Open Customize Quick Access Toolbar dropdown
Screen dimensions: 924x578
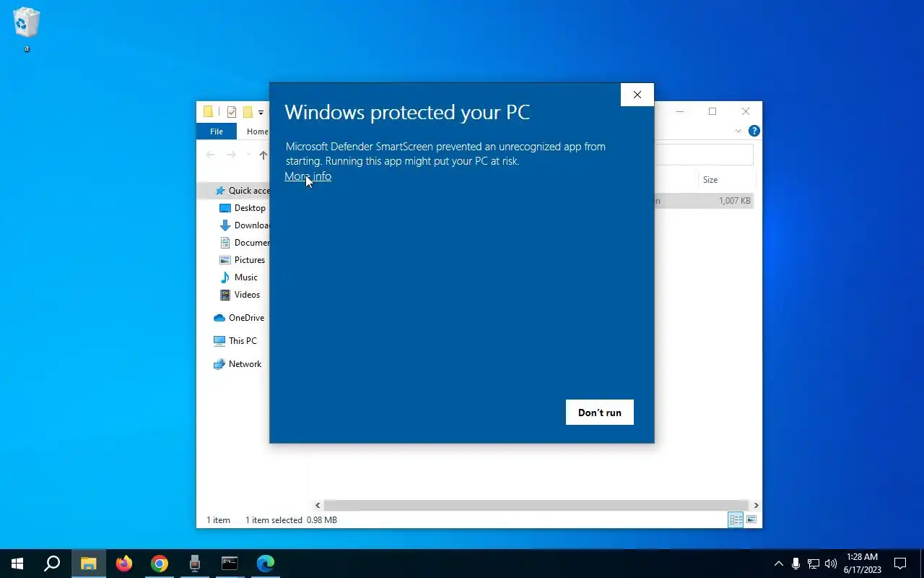pos(261,113)
